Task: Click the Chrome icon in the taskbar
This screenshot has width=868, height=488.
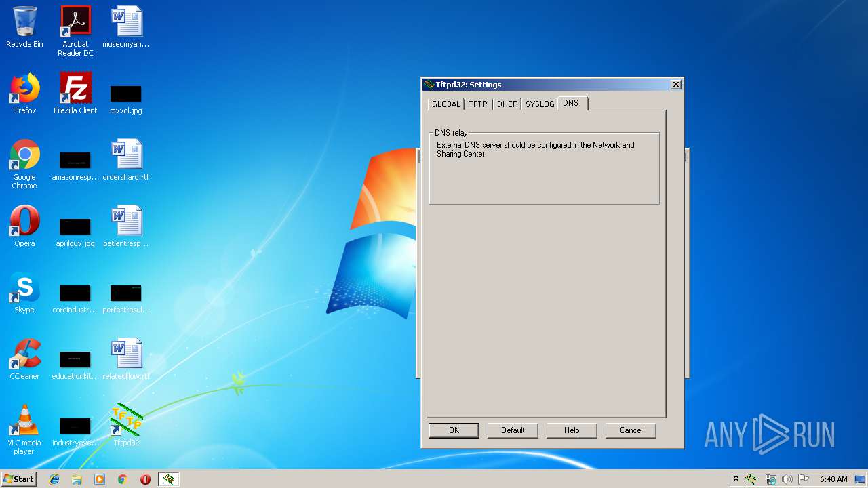Action: click(122, 479)
